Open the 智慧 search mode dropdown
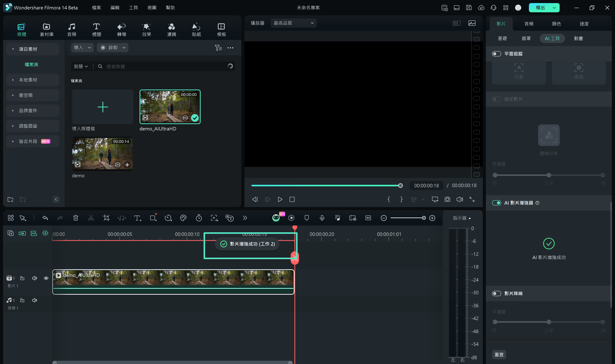615x364 pixels. click(x=81, y=66)
